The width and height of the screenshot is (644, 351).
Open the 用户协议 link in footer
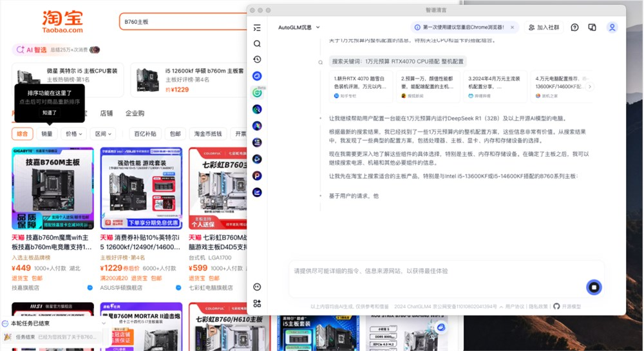[515, 307]
